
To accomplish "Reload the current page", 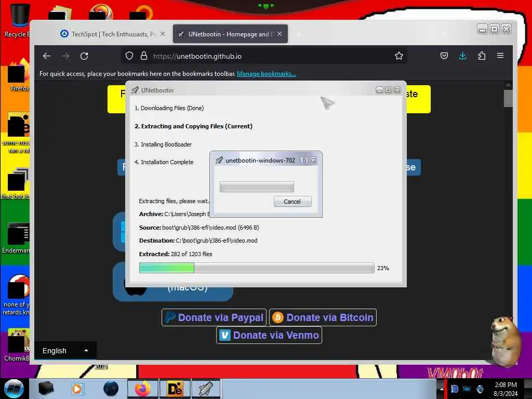I will (x=84, y=56).
